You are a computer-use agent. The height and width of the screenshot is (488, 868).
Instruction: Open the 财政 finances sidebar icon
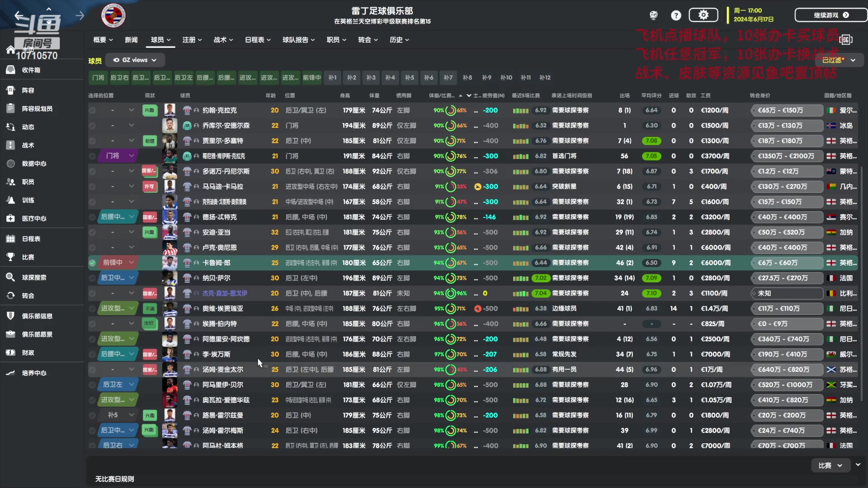pos(10,352)
